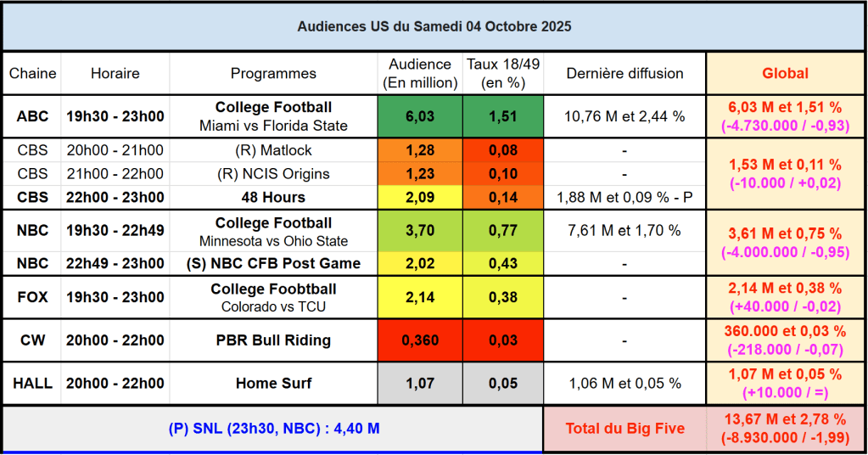Click the '(S) NBC CFB Post Game' cell
This screenshot has height=455, width=868.
[x=273, y=263]
